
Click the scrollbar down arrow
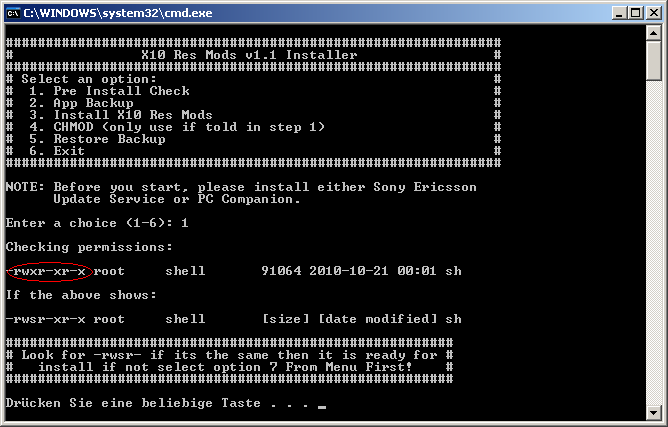[654, 412]
